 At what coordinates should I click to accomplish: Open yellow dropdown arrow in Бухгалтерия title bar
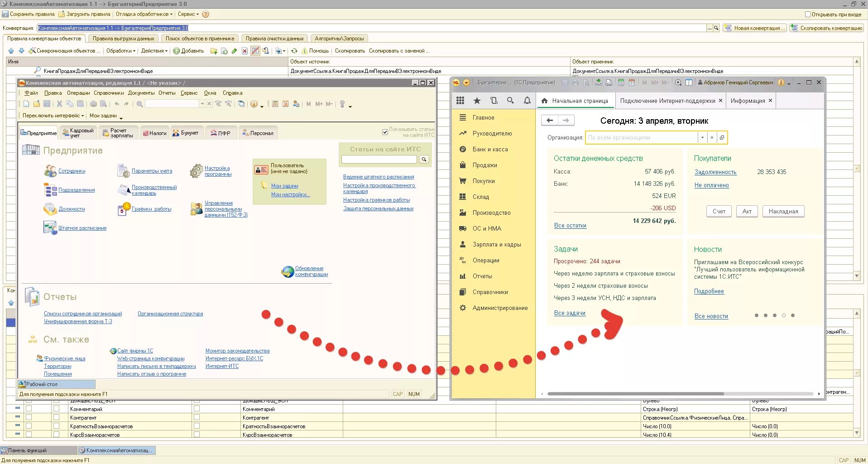point(466,82)
